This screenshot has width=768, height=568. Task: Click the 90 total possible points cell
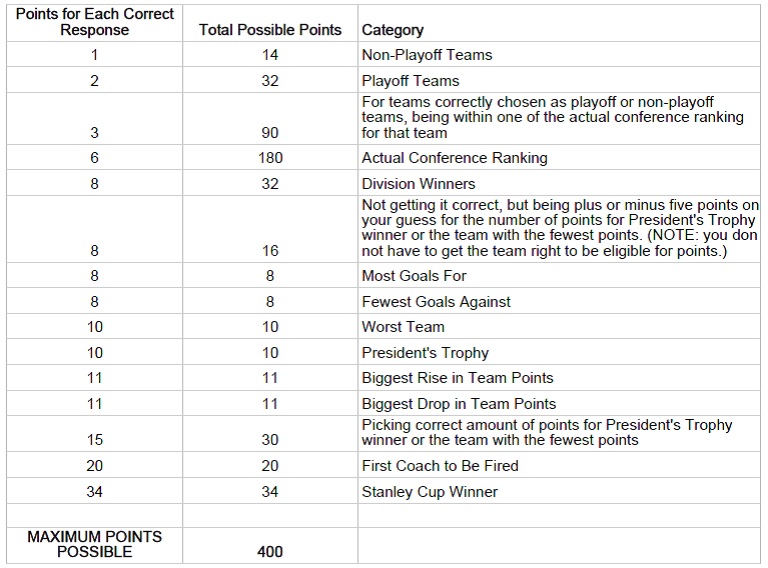point(270,118)
